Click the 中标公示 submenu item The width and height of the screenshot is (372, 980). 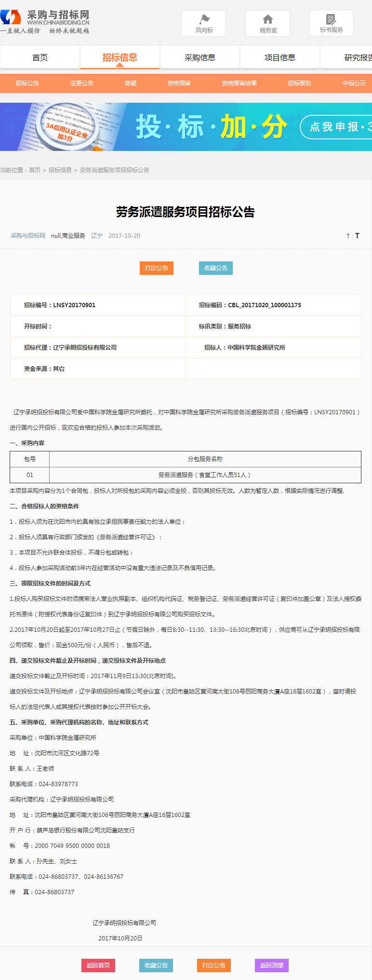(x=354, y=83)
